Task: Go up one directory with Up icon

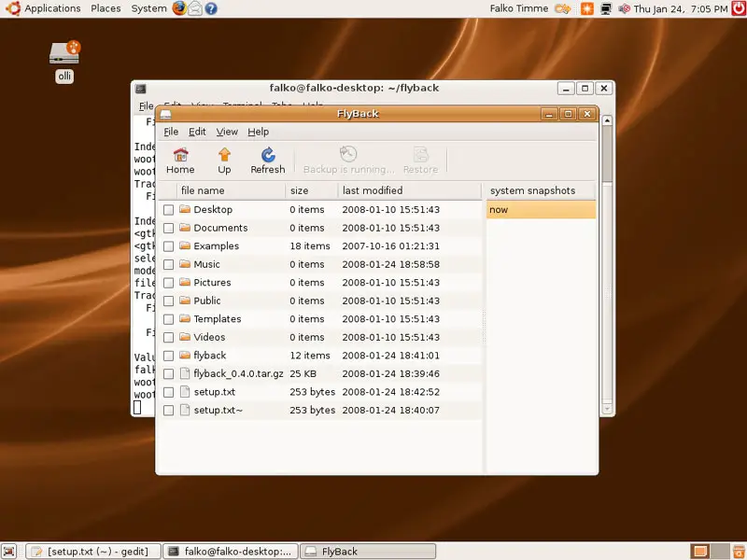Action: click(x=224, y=155)
